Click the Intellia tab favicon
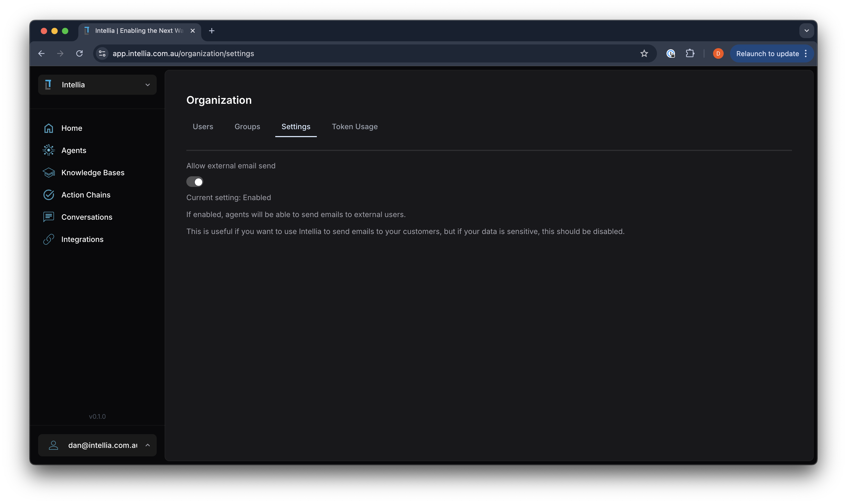 pyautogui.click(x=87, y=30)
